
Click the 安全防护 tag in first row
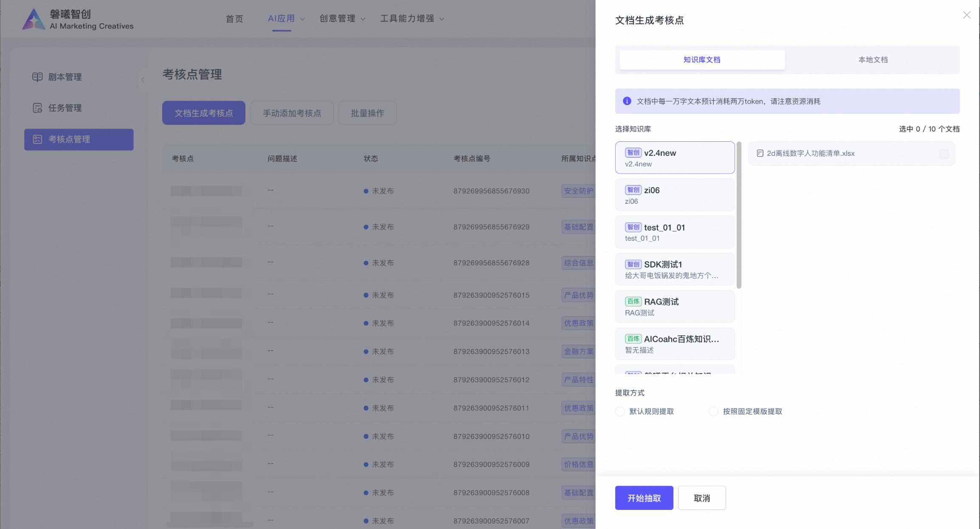[578, 191]
